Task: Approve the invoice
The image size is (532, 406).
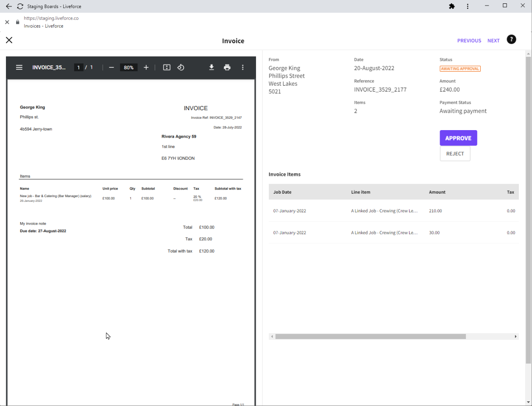Action: point(458,138)
